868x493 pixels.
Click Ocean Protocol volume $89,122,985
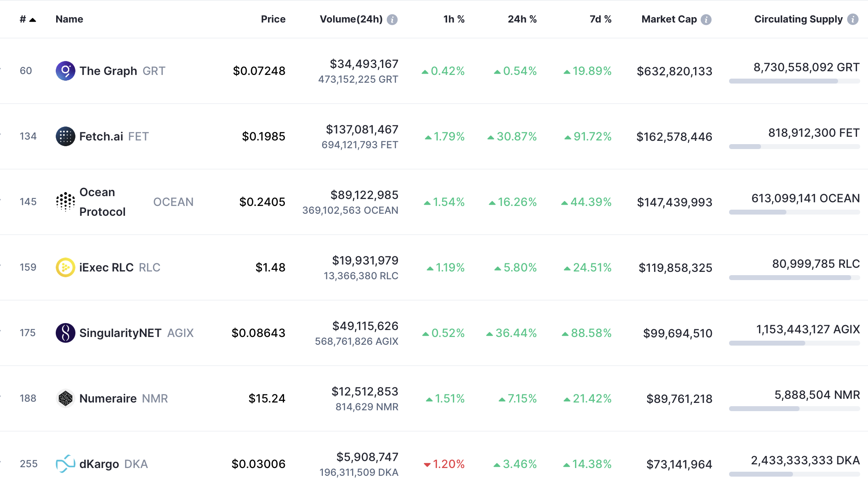(x=364, y=195)
